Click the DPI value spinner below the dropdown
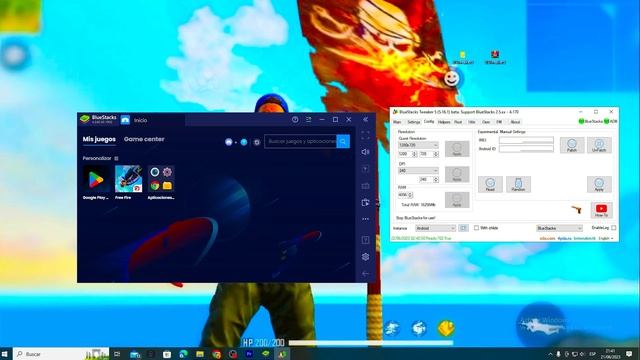The height and width of the screenshot is (360, 640). click(429, 180)
